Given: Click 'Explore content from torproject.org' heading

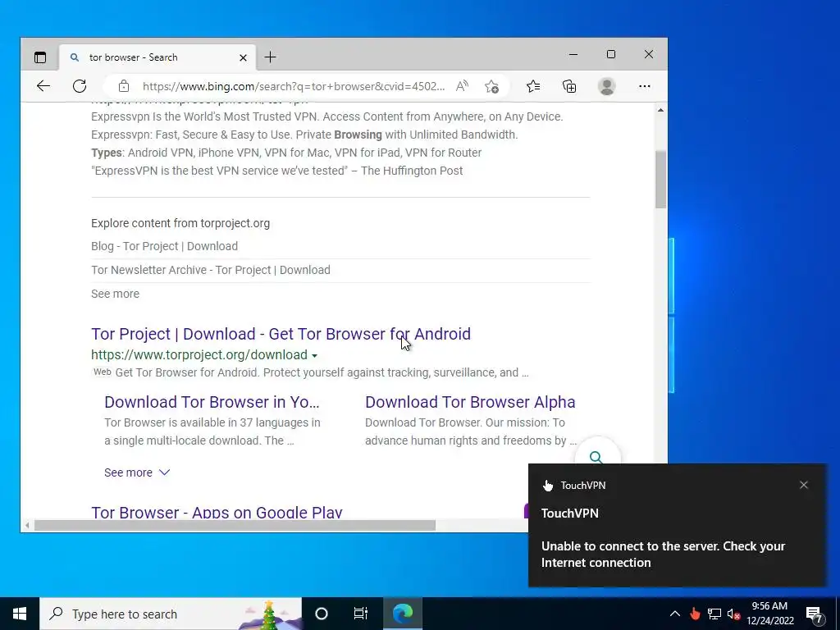Looking at the screenshot, I should 180,223.
